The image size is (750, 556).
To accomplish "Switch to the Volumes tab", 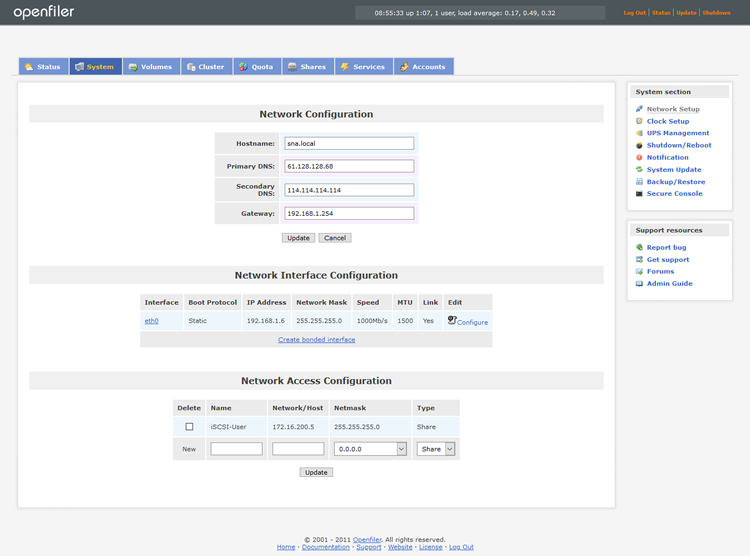I will point(151,67).
